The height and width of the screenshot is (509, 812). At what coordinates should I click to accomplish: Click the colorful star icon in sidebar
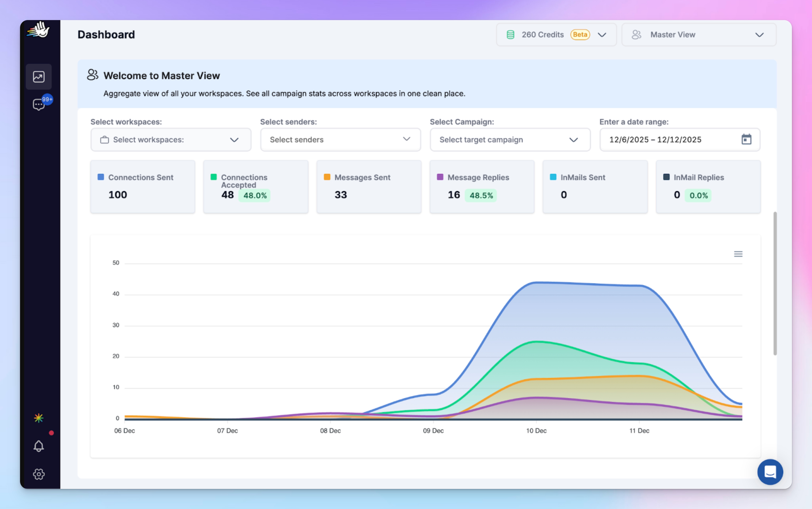pyautogui.click(x=39, y=418)
